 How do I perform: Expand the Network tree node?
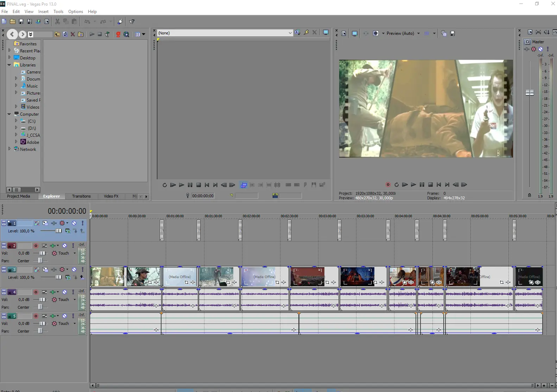click(x=10, y=149)
